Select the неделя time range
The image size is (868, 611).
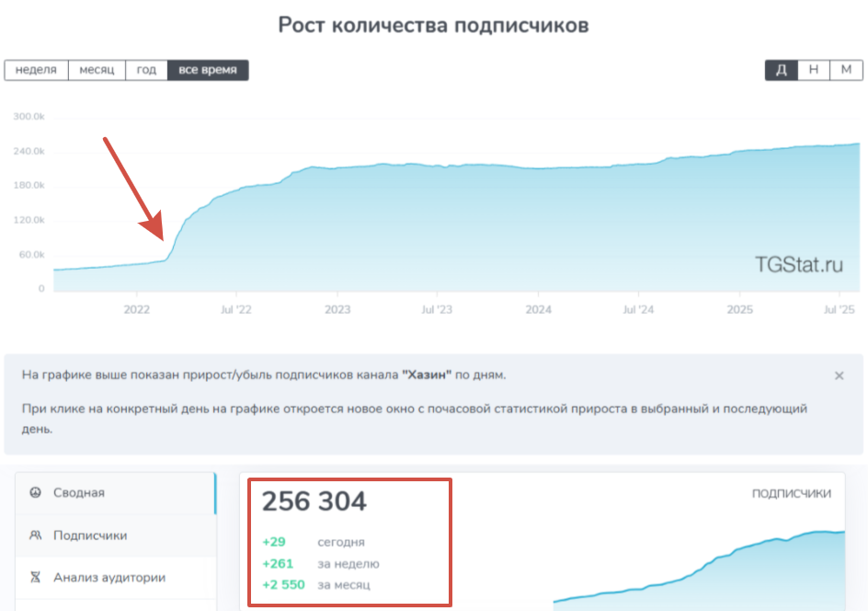[36, 70]
